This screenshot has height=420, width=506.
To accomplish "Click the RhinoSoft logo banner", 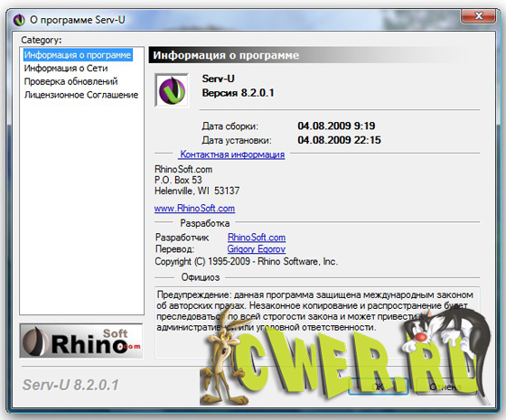I will [81, 341].
